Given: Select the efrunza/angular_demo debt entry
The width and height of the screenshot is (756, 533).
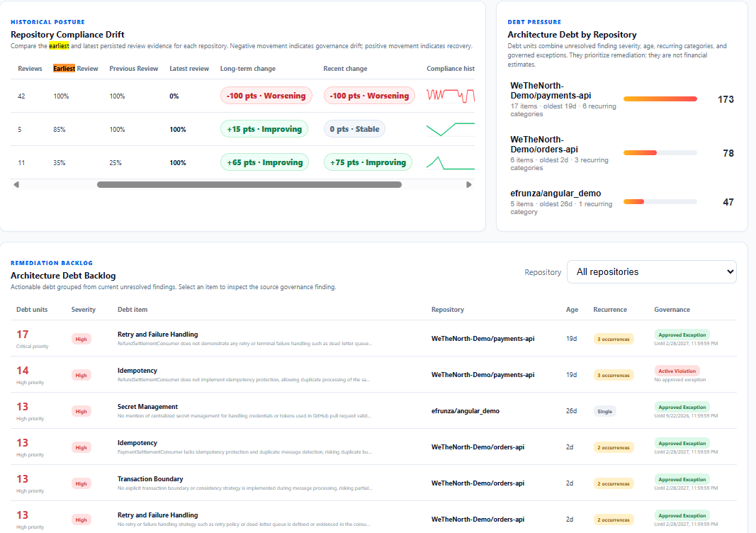Looking at the screenshot, I should point(622,202).
